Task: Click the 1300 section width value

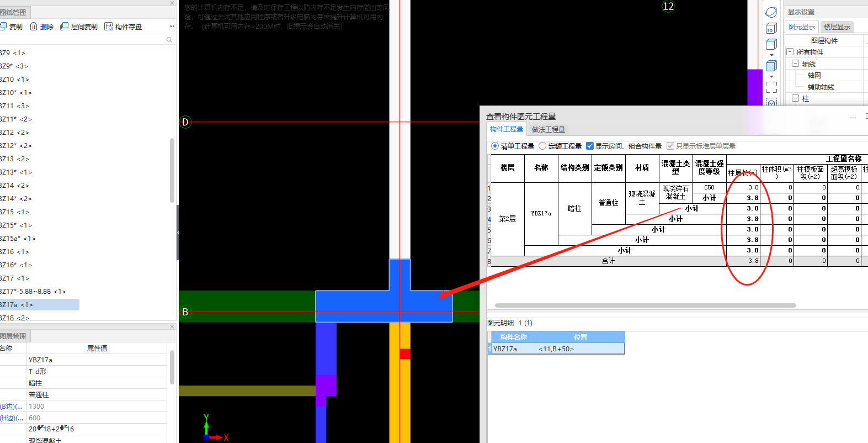Action: [97, 406]
